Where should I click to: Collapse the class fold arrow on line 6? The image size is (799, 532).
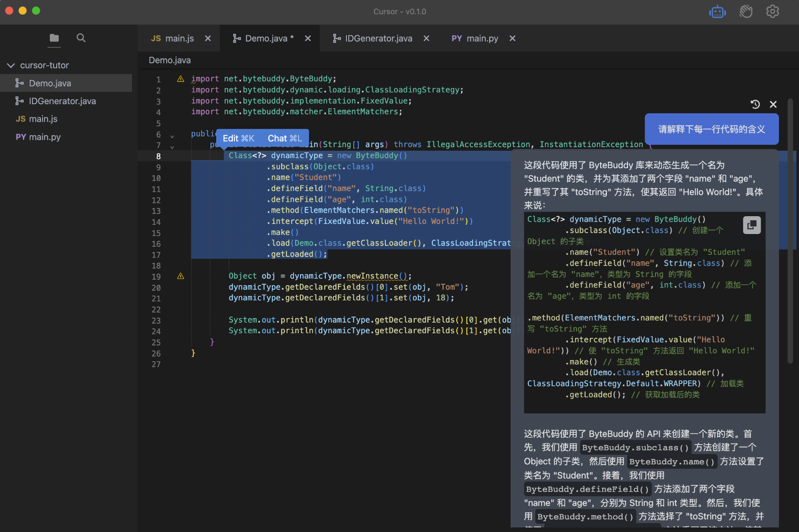point(172,136)
